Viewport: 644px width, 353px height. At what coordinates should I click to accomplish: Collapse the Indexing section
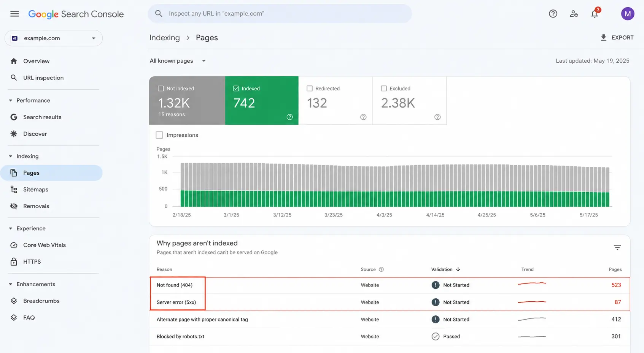pos(10,156)
